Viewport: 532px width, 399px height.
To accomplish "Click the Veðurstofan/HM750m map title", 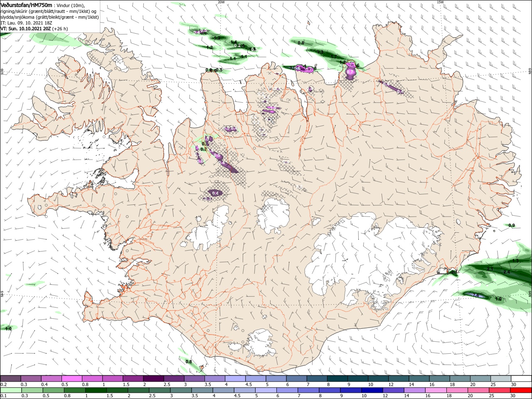I will [x=27, y=5].
